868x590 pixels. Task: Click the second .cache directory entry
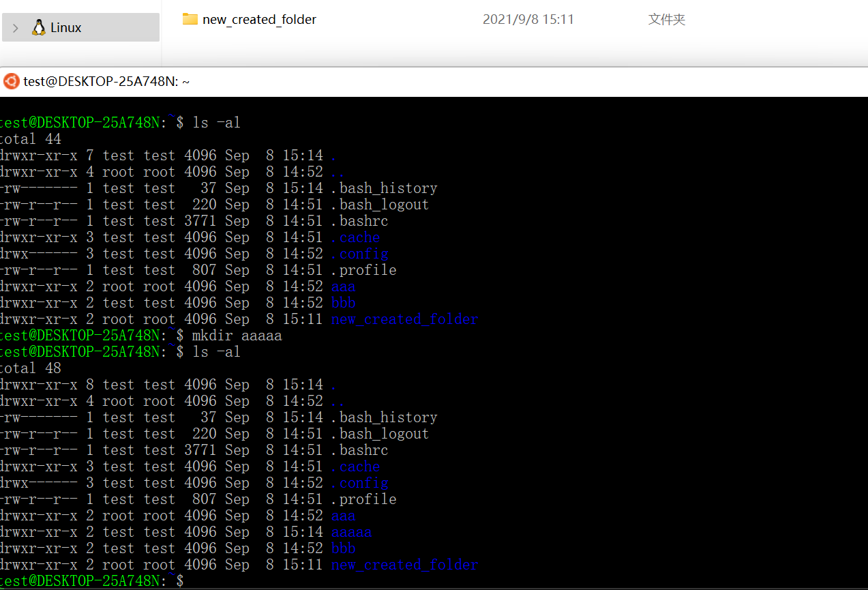(356, 467)
